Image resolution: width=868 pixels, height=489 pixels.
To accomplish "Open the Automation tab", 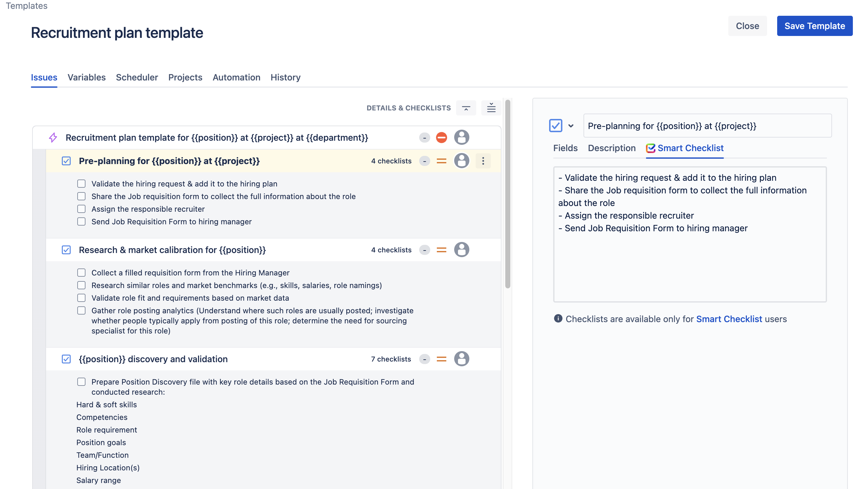I will click(237, 78).
